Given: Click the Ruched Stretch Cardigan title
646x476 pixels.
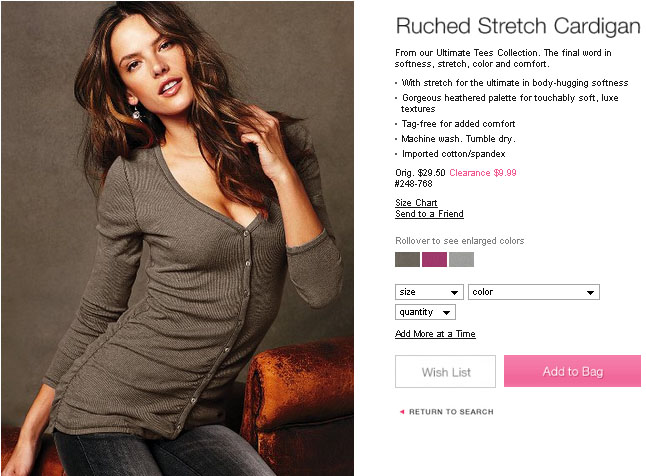Looking at the screenshot, I should pos(518,26).
